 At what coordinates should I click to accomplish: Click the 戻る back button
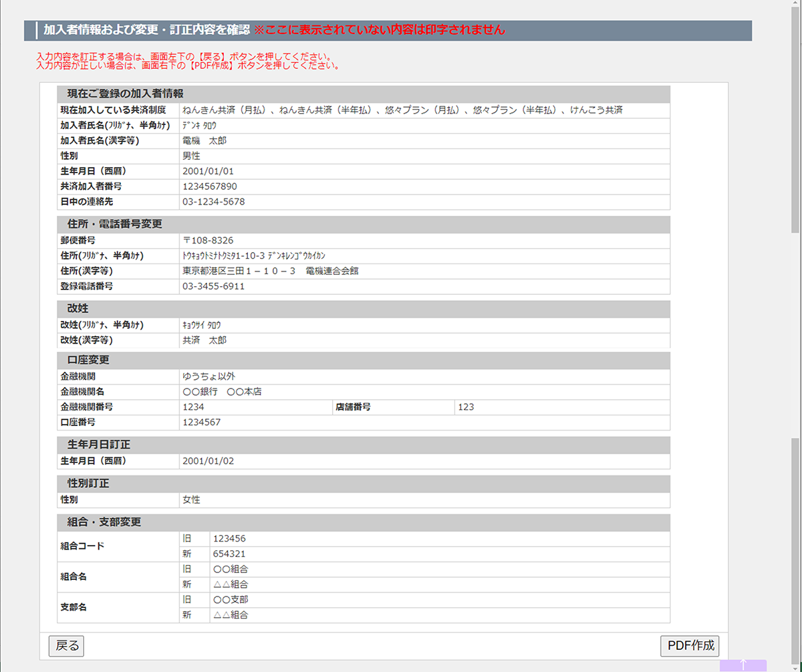click(x=66, y=645)
